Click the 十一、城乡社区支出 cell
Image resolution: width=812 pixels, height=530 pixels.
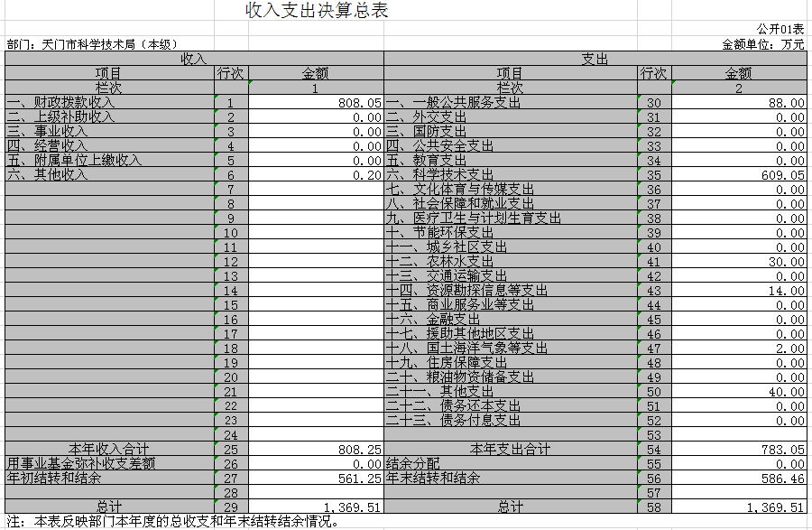(511, 247)
